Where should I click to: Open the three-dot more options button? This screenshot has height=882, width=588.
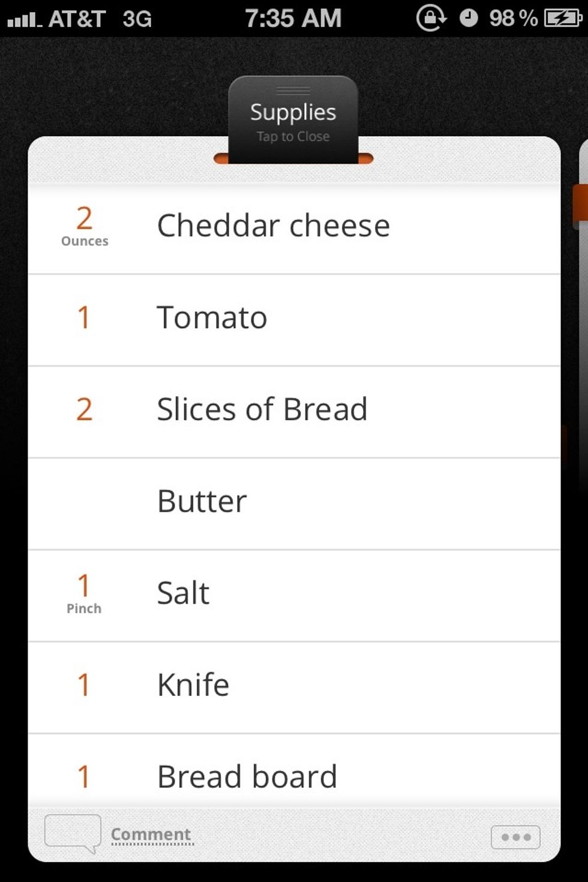tap(515, 837)
